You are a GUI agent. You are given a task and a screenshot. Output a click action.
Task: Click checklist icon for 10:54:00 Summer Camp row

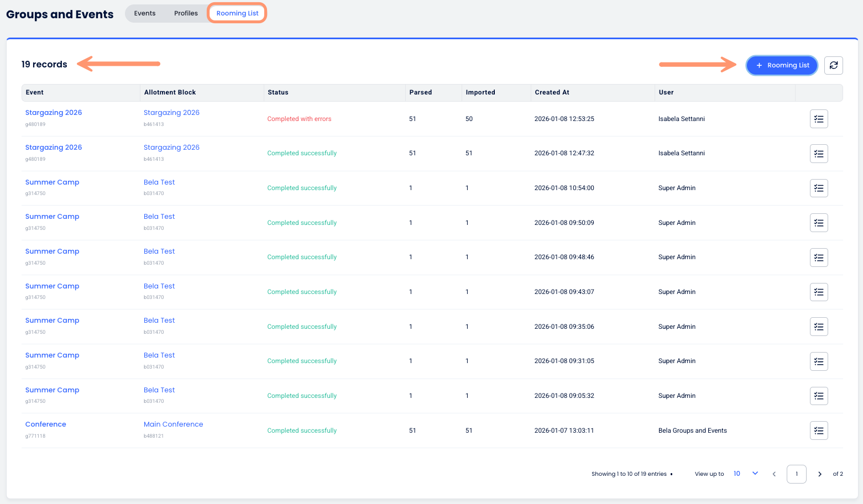coord(818,188)
